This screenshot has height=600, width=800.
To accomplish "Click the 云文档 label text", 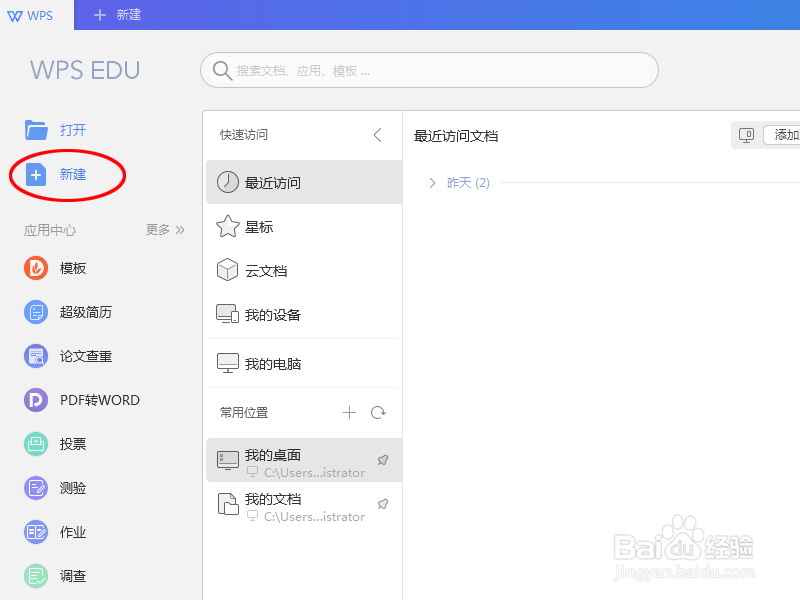I will [266, 270].
